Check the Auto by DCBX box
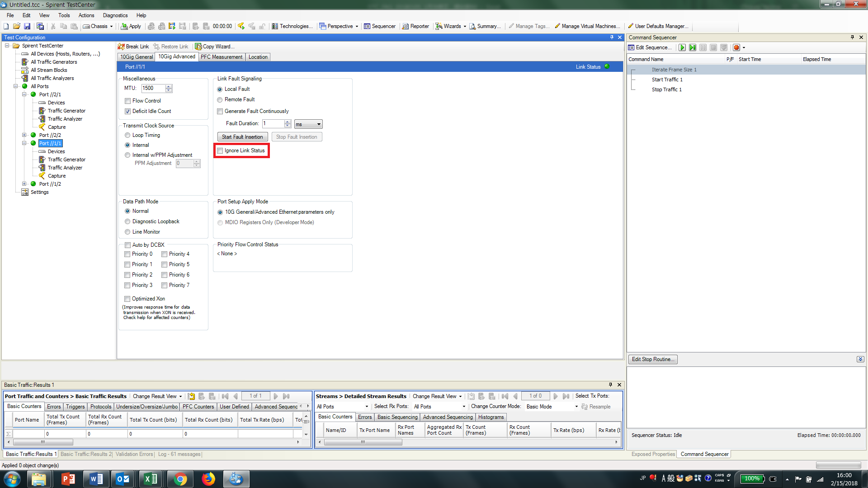Screen dimensions: 868x488 pyautogui.click(x=128, y=245)
